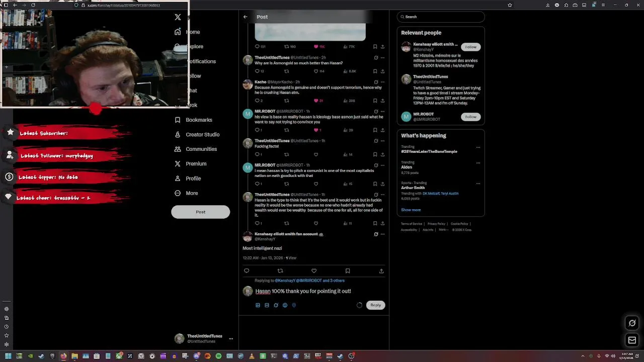Open the X logo home link
Image resolution: width=644 pixels, height=362 pixels.
[178, 17]
